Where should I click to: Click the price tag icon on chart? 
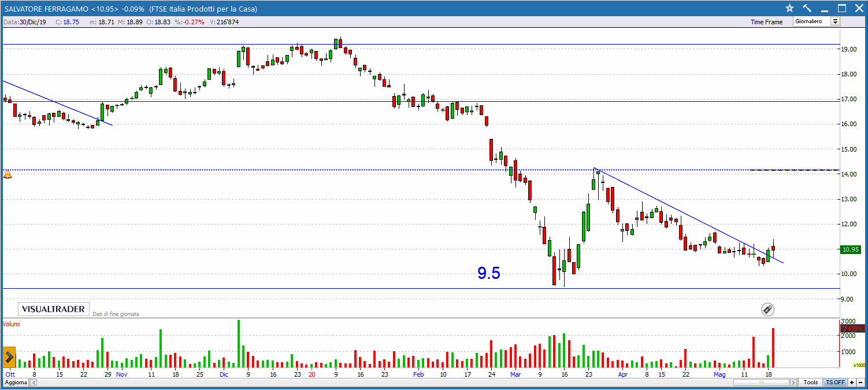point(767,310)
